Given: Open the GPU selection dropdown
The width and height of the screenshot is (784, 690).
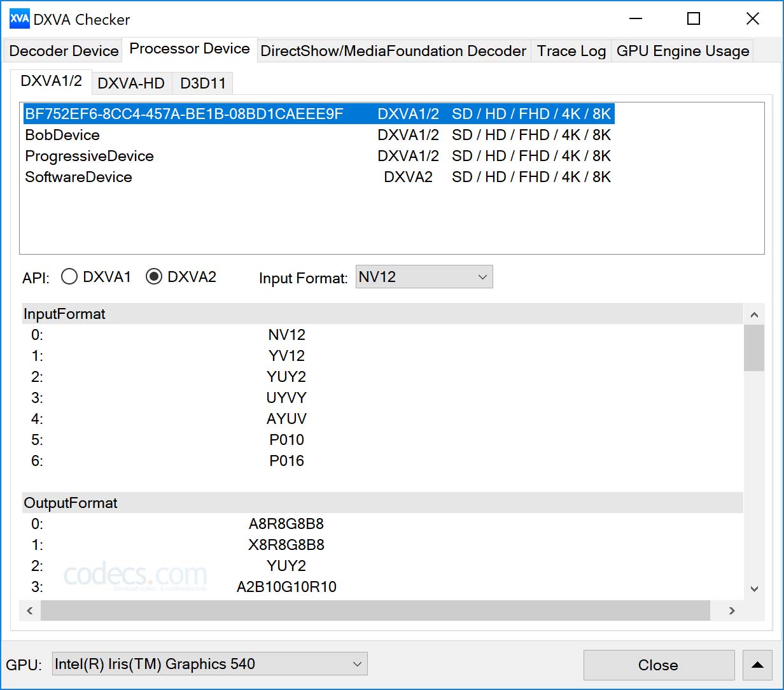Looking at the screenshot, I should pos(209,665).
